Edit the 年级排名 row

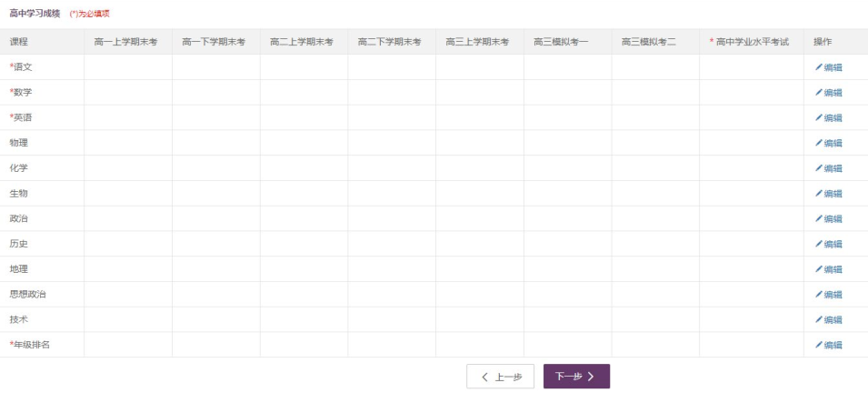click(828, 345)
